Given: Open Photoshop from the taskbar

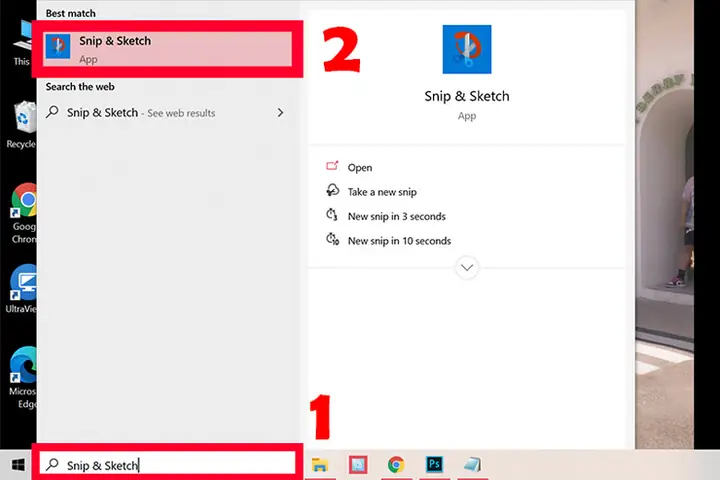Looking at the screenshot, I should (x=434, y=464).
